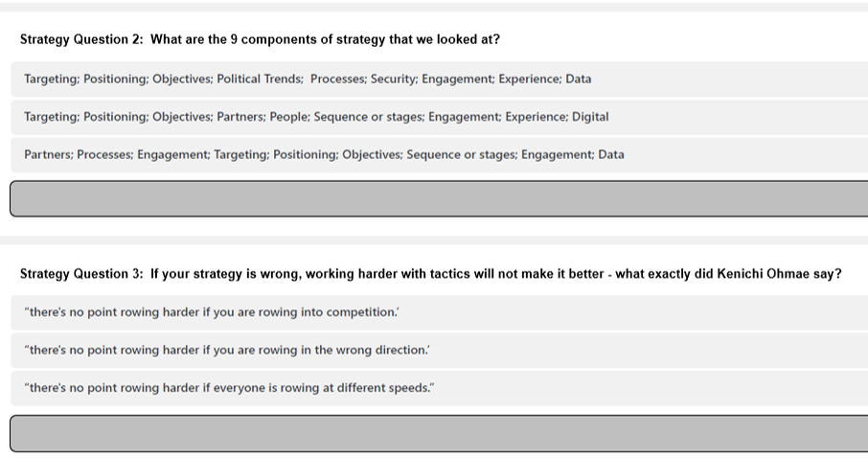Click the Strategy Question 3 heading text
Screen dimensions: 868x458
[x=431, y=274]
